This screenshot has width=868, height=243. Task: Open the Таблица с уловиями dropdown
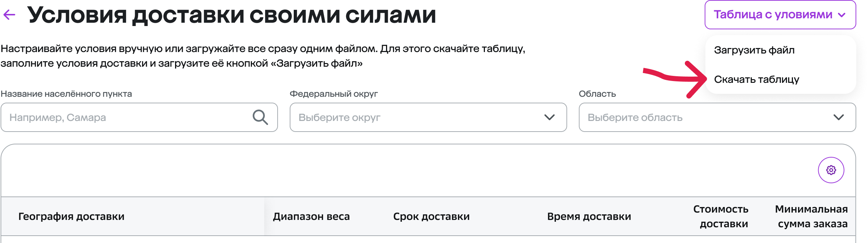(x=780, y=15)
